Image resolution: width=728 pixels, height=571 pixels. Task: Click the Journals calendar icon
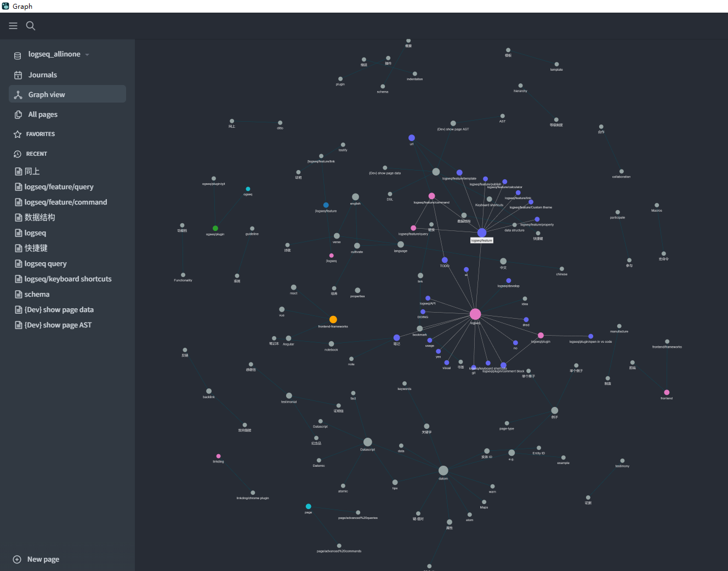[x=18, y=75]
